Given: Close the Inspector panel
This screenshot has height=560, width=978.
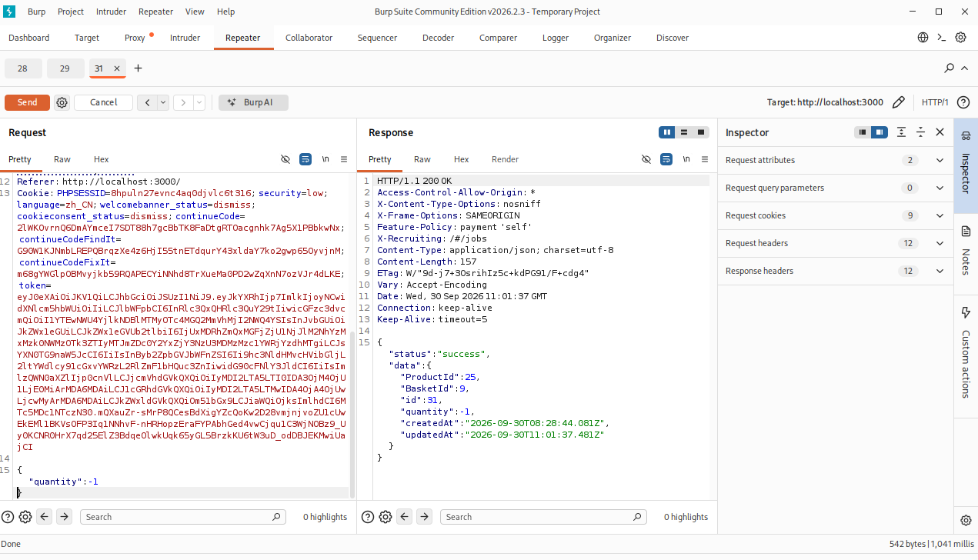Looking at the screenshot, I should point(940,132).
